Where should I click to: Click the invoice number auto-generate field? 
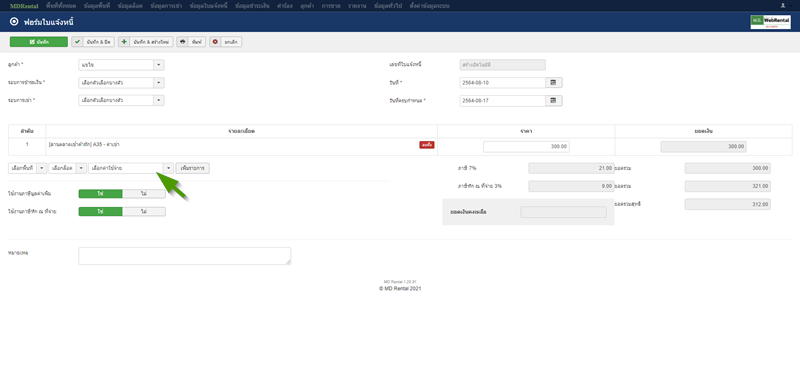[x=503, y=65]
